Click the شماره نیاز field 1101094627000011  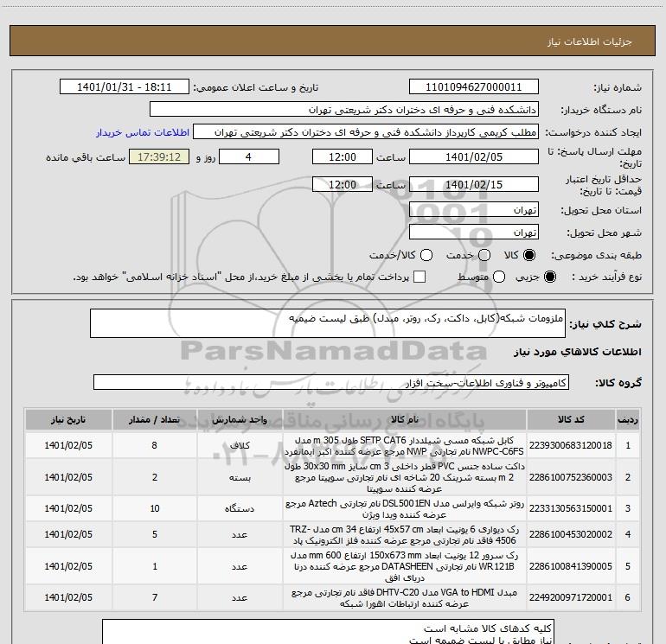474,87
